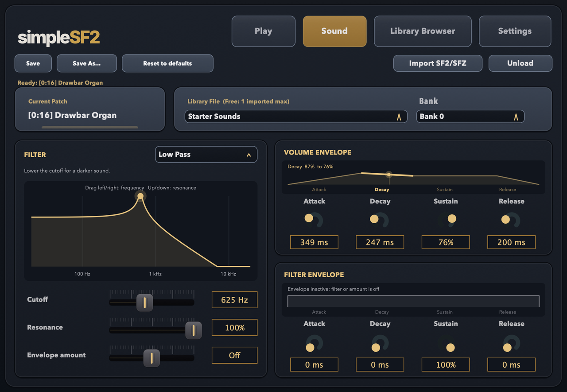Click the simpleSF2 logo

click(59, 38)
